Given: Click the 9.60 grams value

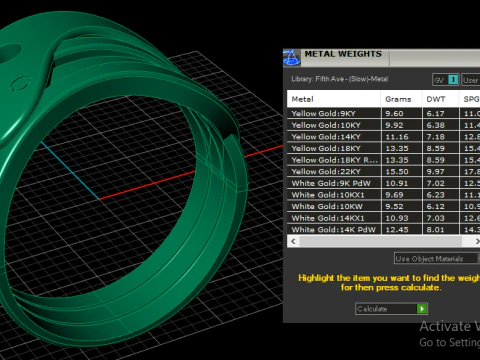Looking at the screenshot, I should (394, 114).
